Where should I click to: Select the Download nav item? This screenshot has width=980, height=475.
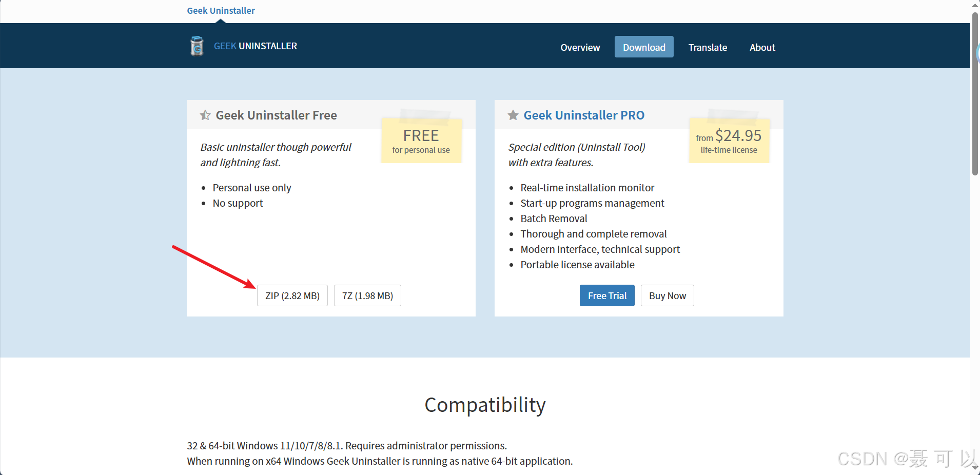point(644,47)
